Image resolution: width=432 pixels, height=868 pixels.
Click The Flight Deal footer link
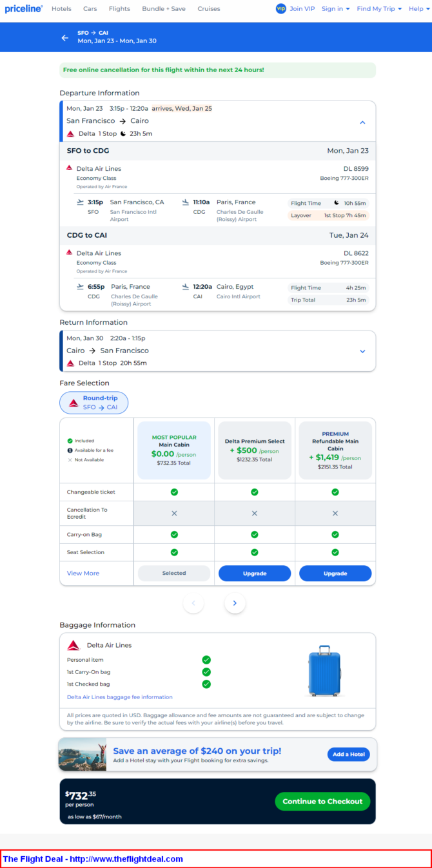(x=93, y=859)
